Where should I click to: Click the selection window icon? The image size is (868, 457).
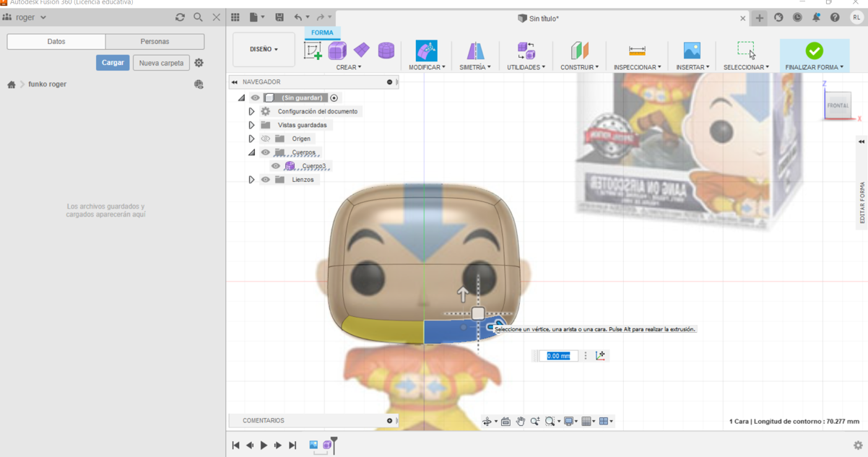tap(746, 50)
